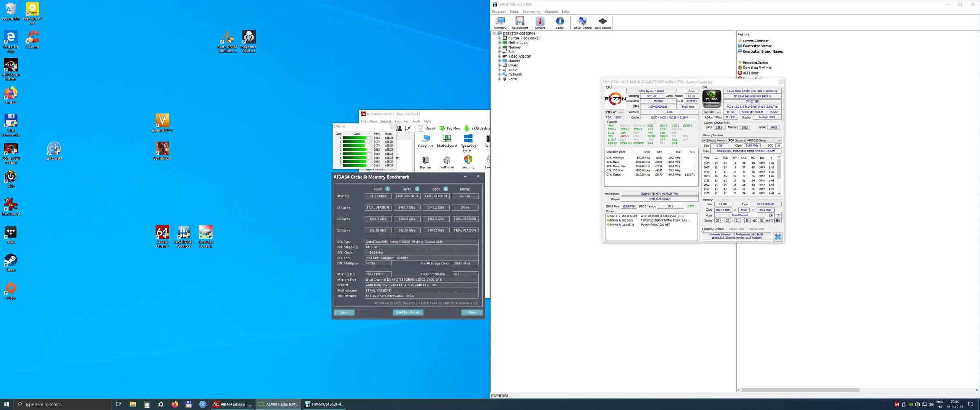Image resolution: width=980 pixels, height=410 pixels.
Task: Select the qBittorrent desktop icon
Action: tap(54, 151)
